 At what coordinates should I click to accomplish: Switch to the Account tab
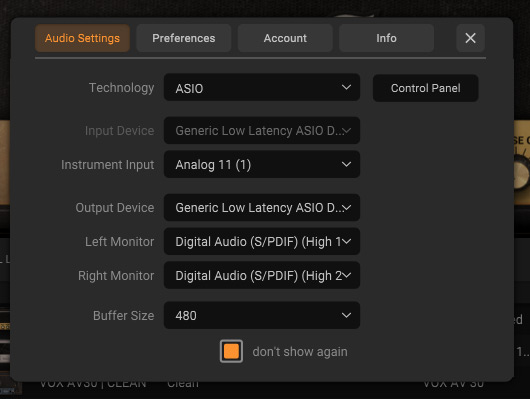285,38
